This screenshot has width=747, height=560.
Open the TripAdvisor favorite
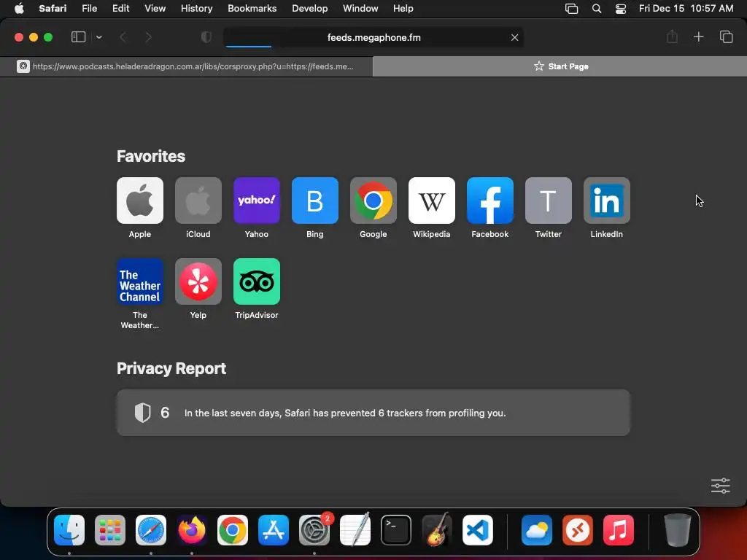pyautogui.click(x=256, y=289)
